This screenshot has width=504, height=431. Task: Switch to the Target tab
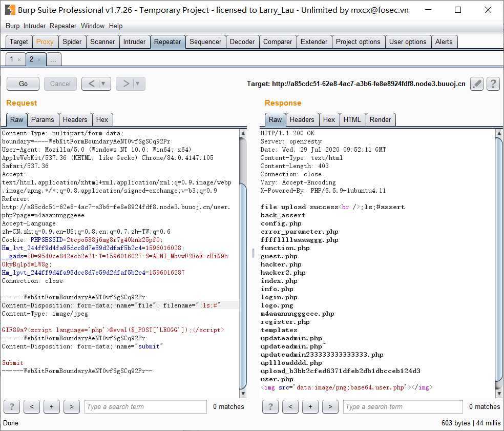click(19, 42)
